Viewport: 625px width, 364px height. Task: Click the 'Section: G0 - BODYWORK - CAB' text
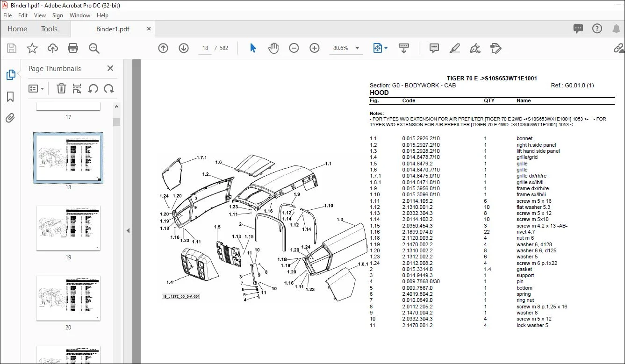(x=413, y=86)
